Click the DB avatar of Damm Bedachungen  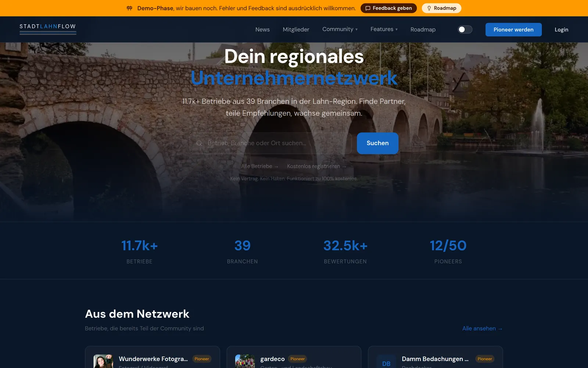point(386,361)
